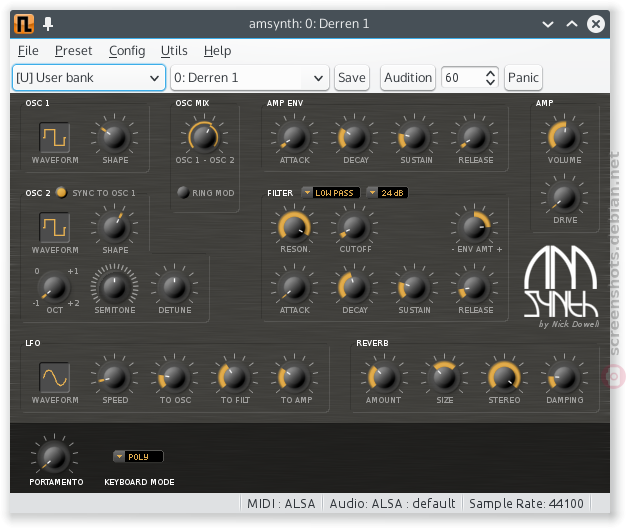Click the Portamento knob
The width and height of the screenshot is (626, 529).
(55, 457)
